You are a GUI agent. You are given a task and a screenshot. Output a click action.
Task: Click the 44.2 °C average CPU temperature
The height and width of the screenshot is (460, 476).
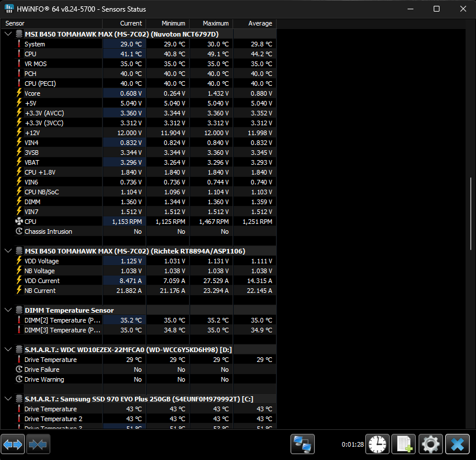[261, 54]
